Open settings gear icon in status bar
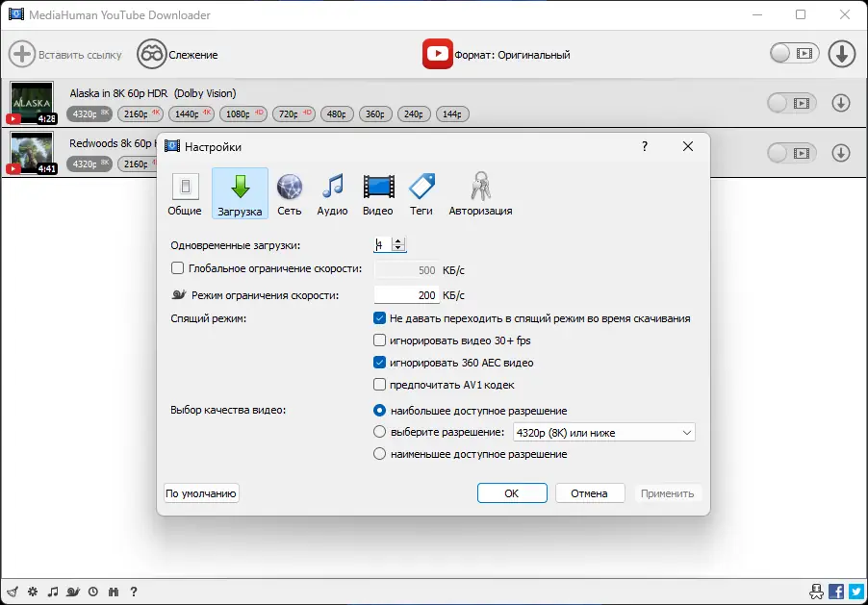This screenshot has height=605, width=868. (33, 592)
